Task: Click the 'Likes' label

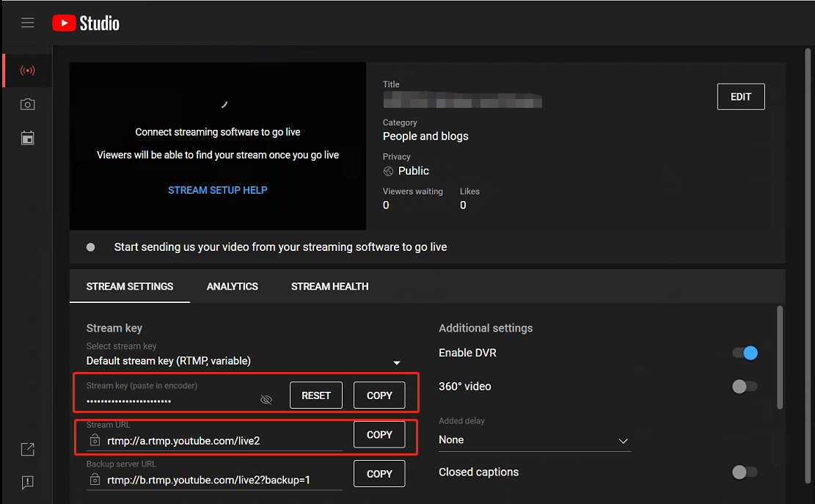Action: (470, 191)
